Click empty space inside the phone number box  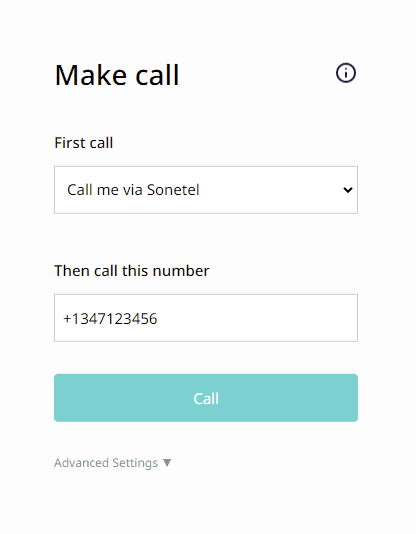pyautogui.click(x=257, y=318)
